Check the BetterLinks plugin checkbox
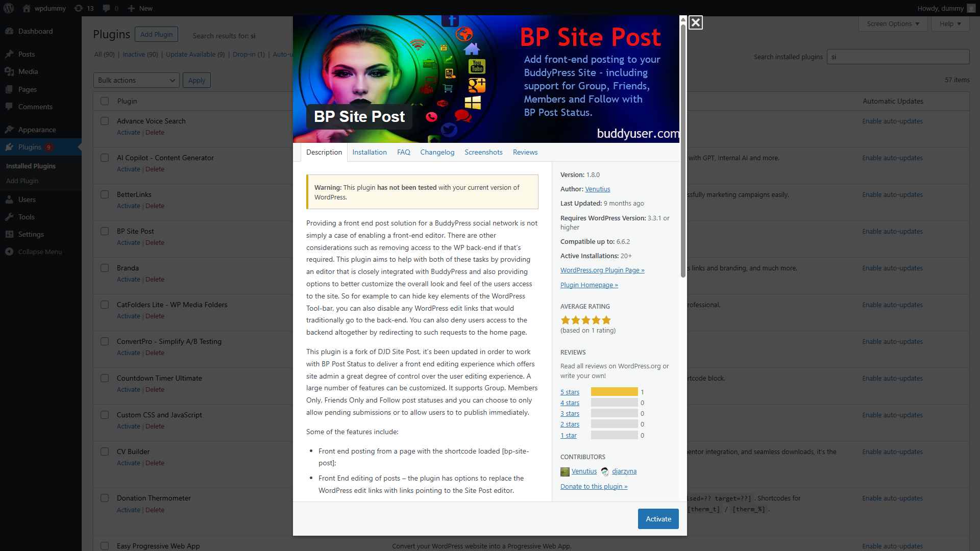This screenshot has height=551, width=980. [x=105, y=194]
